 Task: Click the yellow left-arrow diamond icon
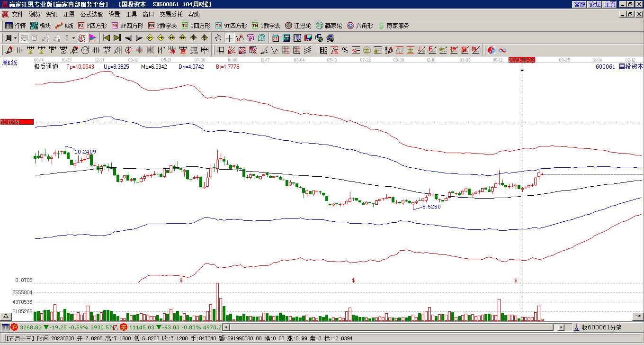point(150,38)
